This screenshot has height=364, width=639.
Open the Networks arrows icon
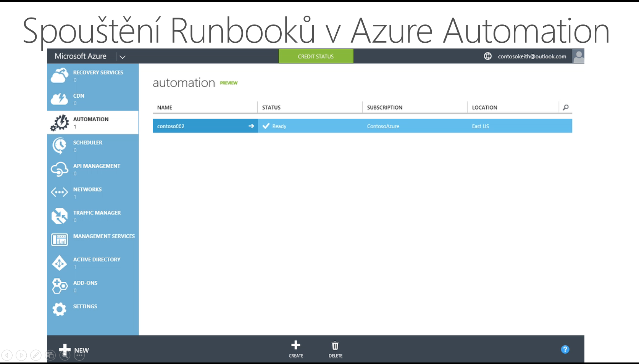(60, 192)
